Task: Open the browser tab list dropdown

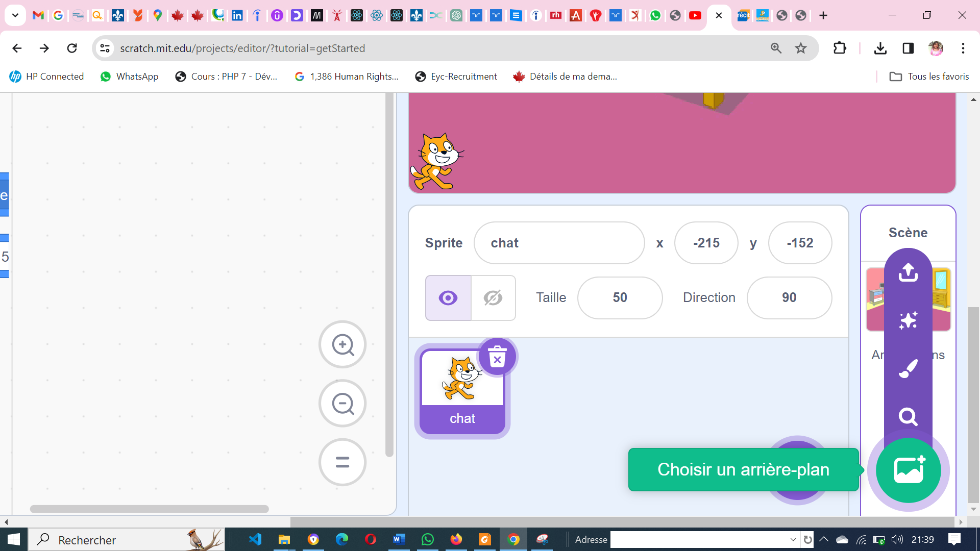Action: tap(15, 15)
